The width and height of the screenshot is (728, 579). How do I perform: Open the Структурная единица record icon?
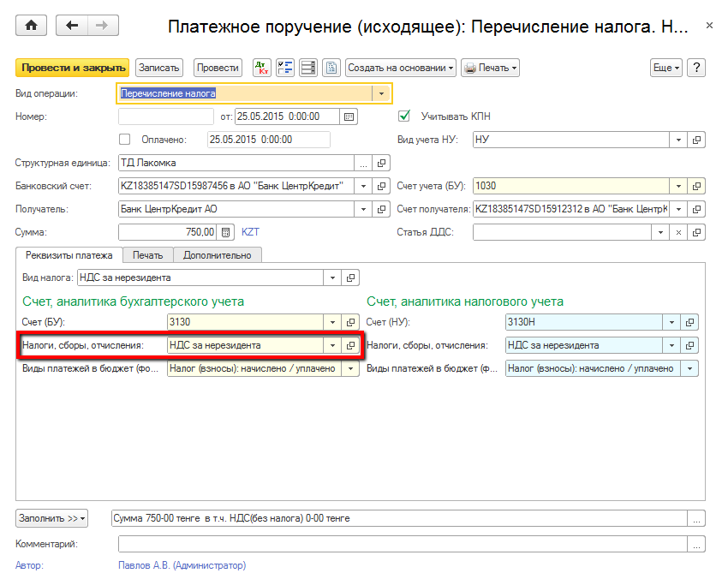click(382, 163)
